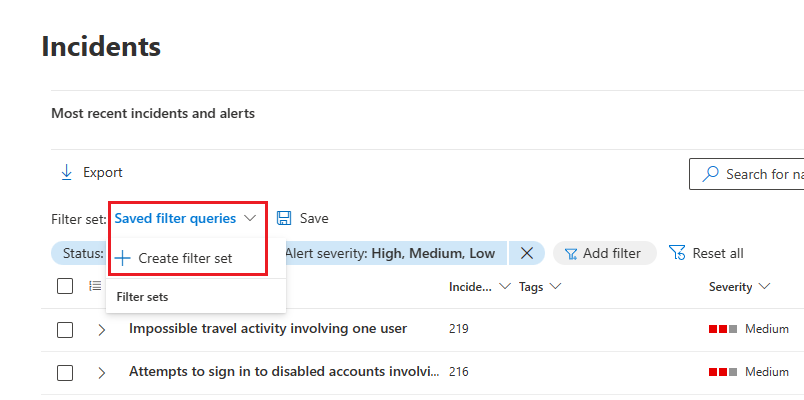Collapse the Saved filter queries dropdown

pos(250,218)
